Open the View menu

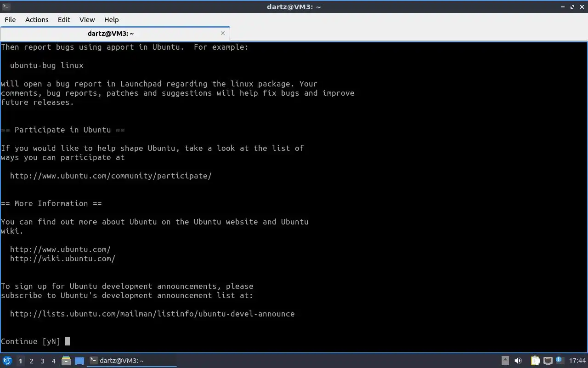click(x=87, y=20)
